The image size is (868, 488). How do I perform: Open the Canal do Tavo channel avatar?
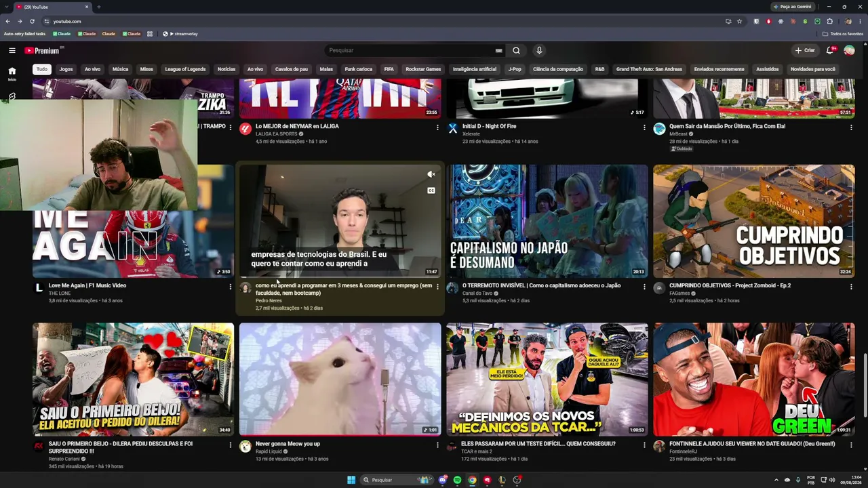(452, 288)
